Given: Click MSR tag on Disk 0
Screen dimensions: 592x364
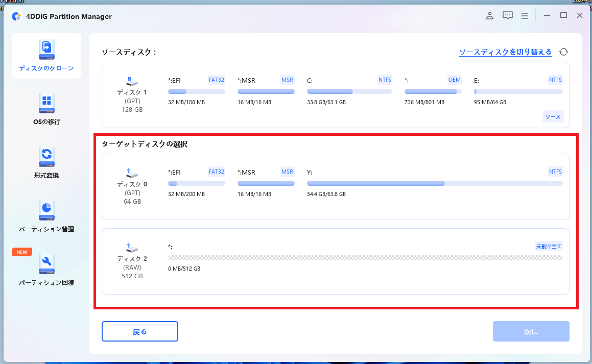Looking at the screenshot, I should coord(287,172).
